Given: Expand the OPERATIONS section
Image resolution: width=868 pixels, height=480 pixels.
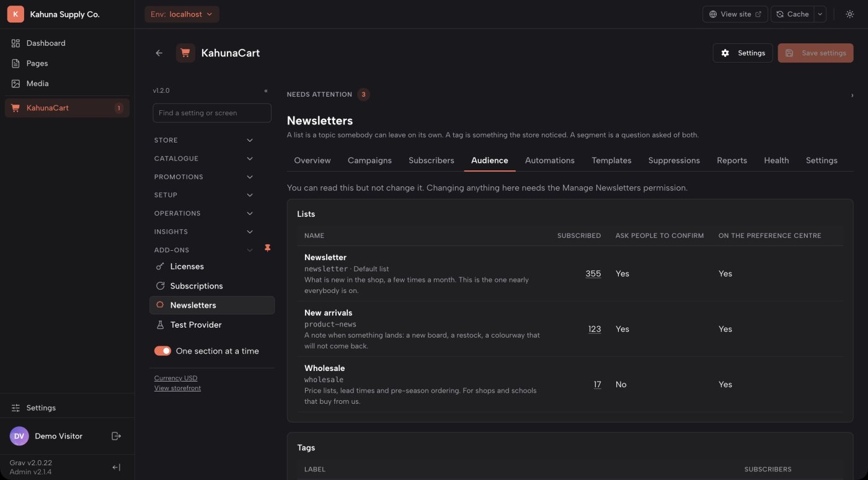Looking at the screenshot, I should point(205,214).
